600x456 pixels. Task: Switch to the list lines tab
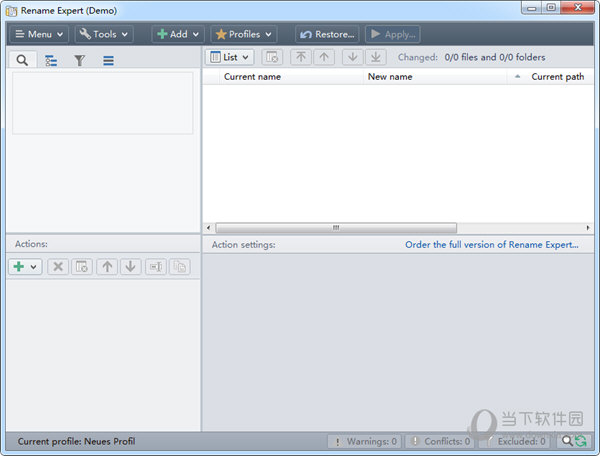tap(108, 60)
